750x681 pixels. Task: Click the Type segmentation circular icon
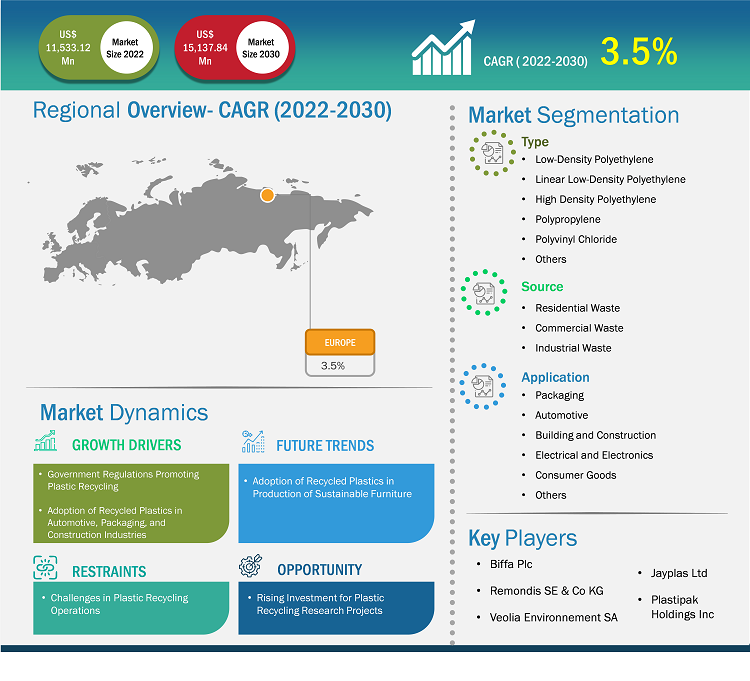tap(492, 153)
